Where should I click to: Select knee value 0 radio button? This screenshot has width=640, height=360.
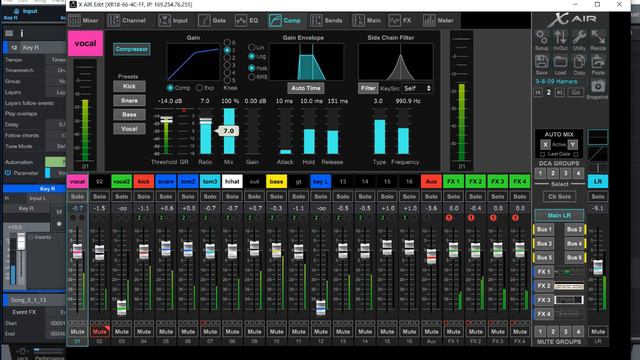tap(227, 42)
